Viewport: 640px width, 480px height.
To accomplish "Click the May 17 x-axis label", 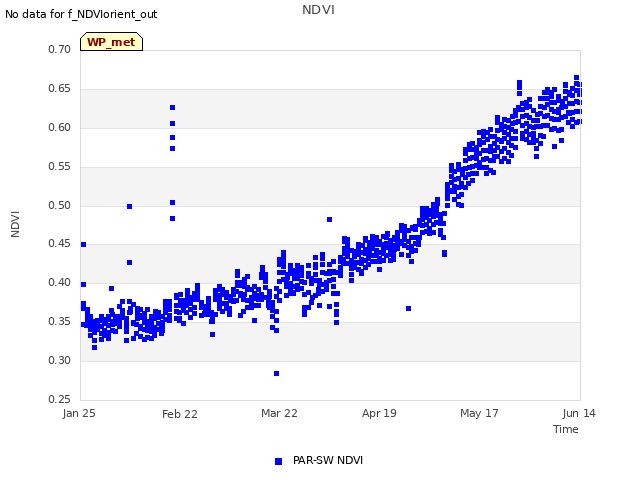I will click(x=479, y=413).
